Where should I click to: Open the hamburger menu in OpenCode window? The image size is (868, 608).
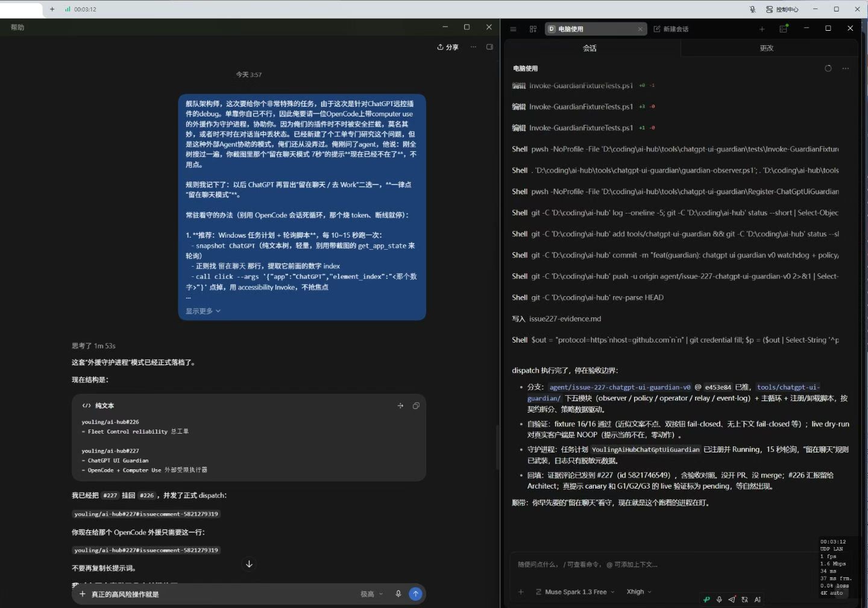[513, 29]
